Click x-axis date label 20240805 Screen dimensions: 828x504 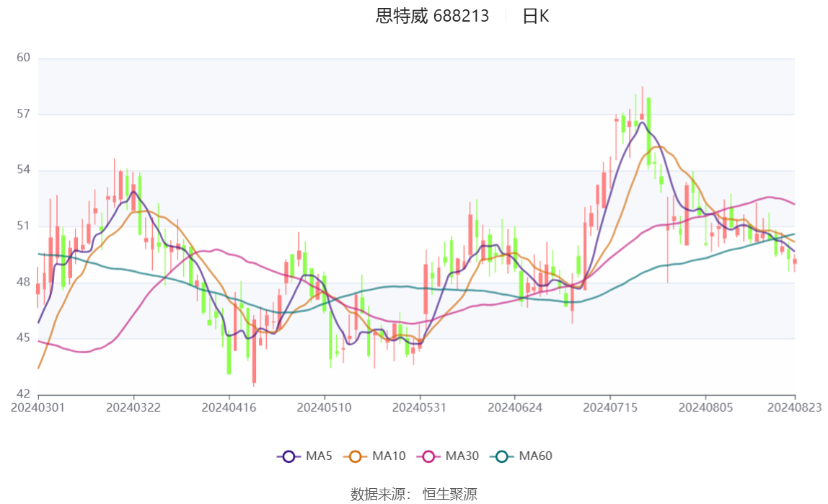click(x=705, y=407)
